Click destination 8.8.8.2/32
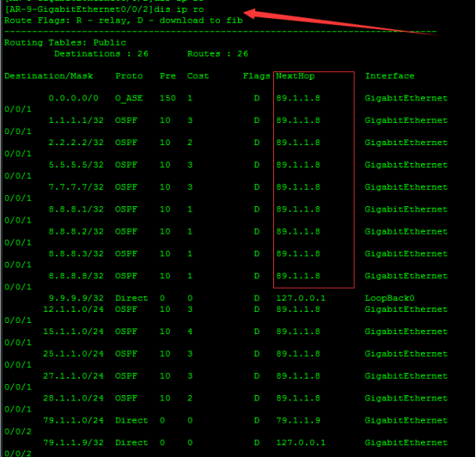 pos(76,232)
